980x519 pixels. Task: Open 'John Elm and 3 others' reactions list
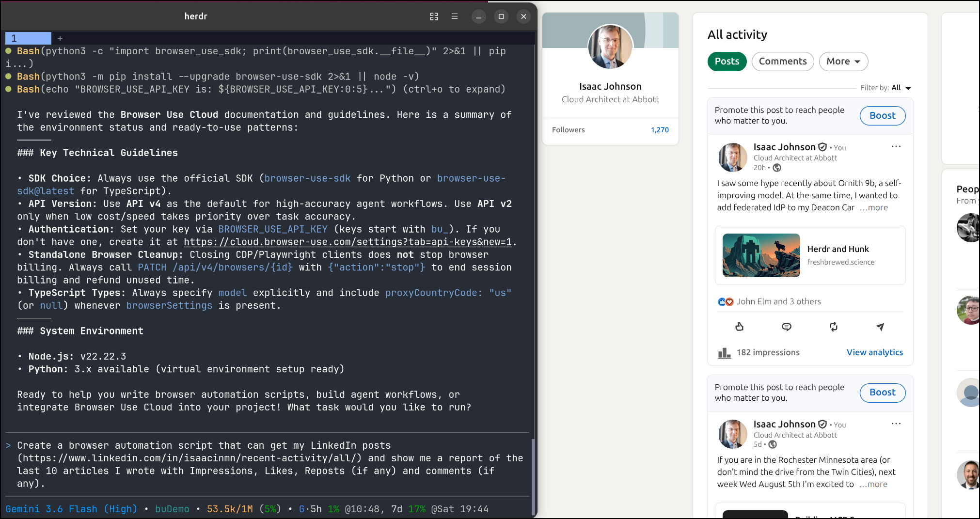tap(779, 301)
